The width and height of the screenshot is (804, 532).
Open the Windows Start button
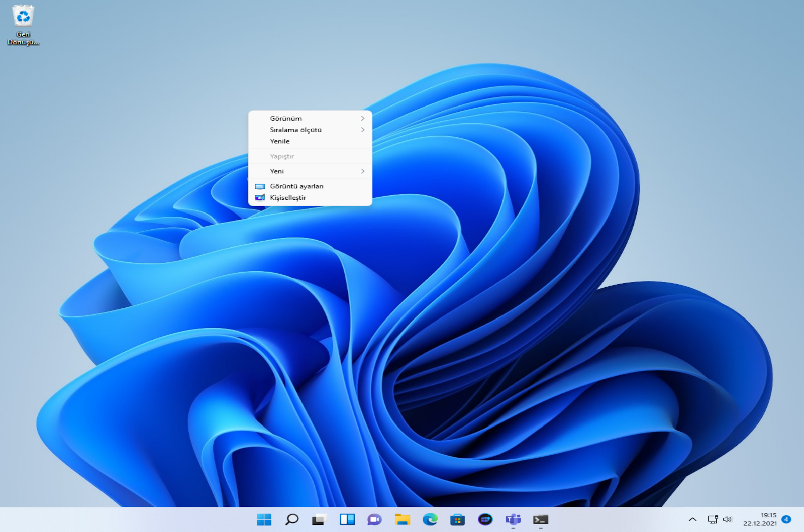pos(264,519)
